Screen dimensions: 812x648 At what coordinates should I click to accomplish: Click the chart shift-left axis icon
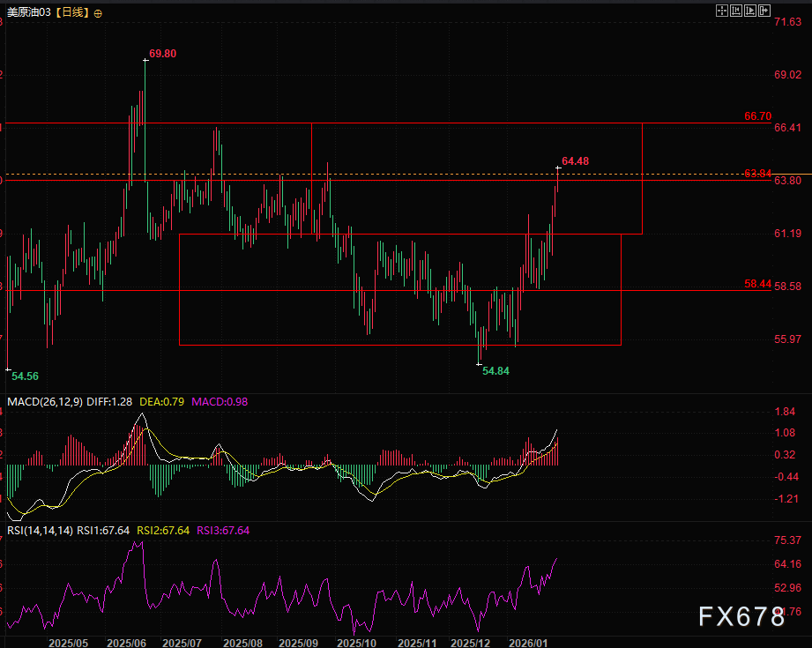(736, 11)
